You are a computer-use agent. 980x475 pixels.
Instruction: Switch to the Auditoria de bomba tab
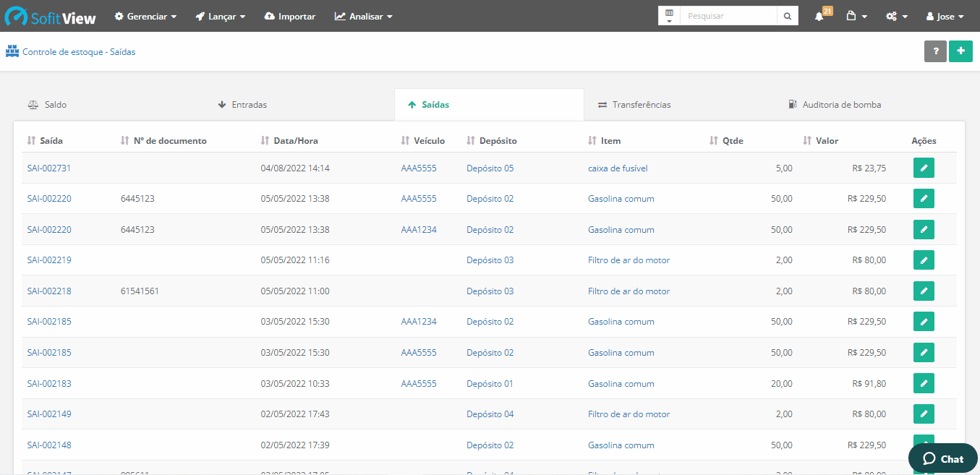[835, 105]
